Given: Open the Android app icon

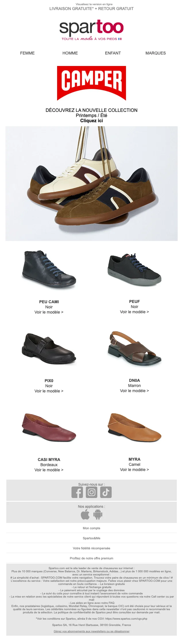Looking at the screenshot, I should click(98, 514).
